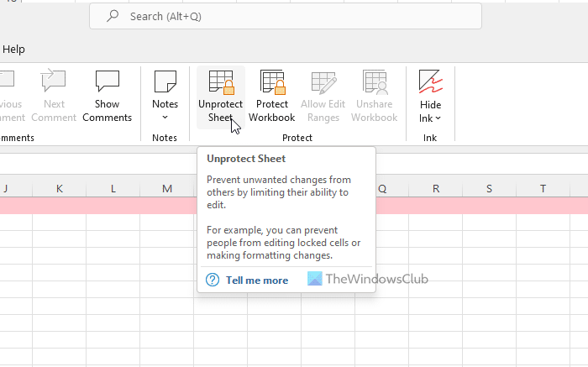Select column K header
Screen dimensions: 588x367
point(60,188)
